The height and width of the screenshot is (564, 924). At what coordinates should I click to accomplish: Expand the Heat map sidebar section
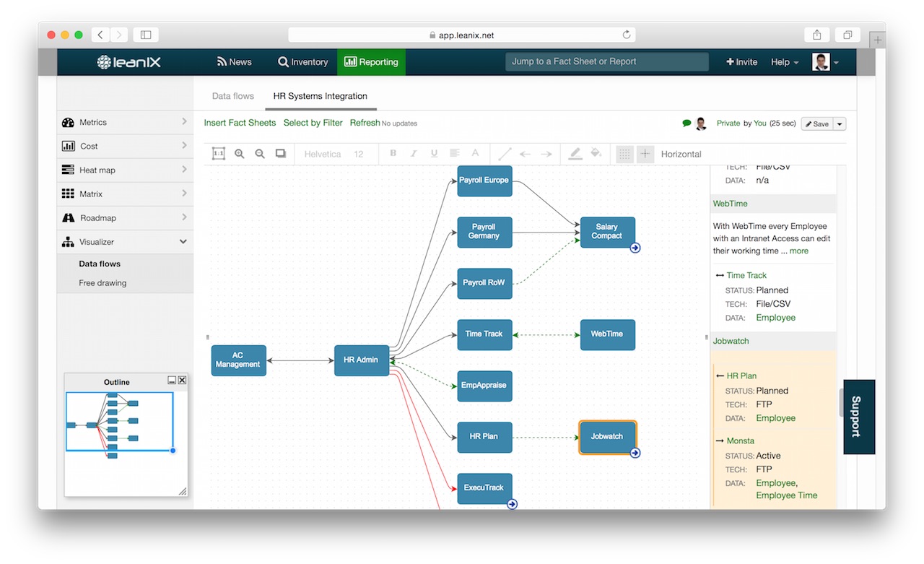[125, 170]
